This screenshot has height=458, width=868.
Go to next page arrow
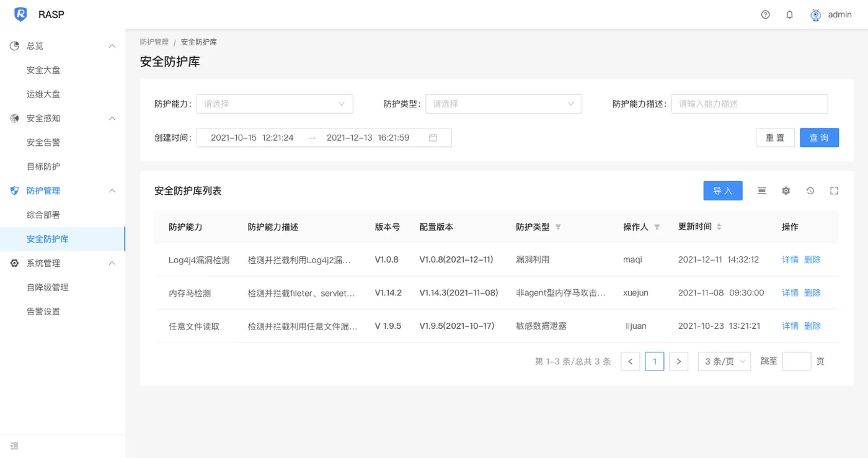678,361
